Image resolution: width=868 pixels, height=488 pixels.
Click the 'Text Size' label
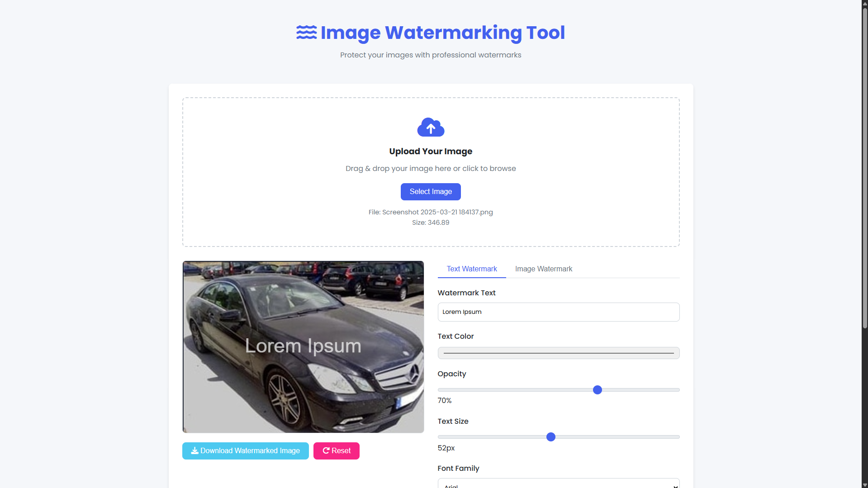tap(453, 422)
